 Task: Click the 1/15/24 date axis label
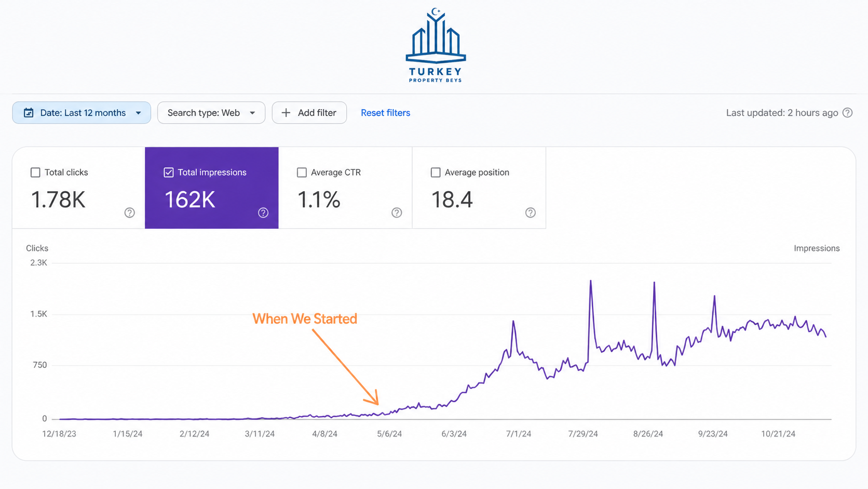coord(128,434)
